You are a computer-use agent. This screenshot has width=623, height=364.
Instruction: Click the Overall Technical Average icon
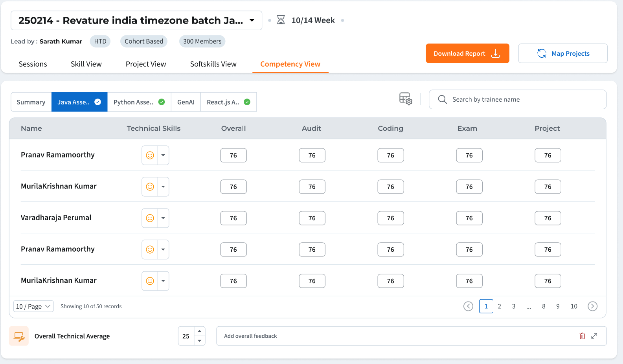pos(19,336)
